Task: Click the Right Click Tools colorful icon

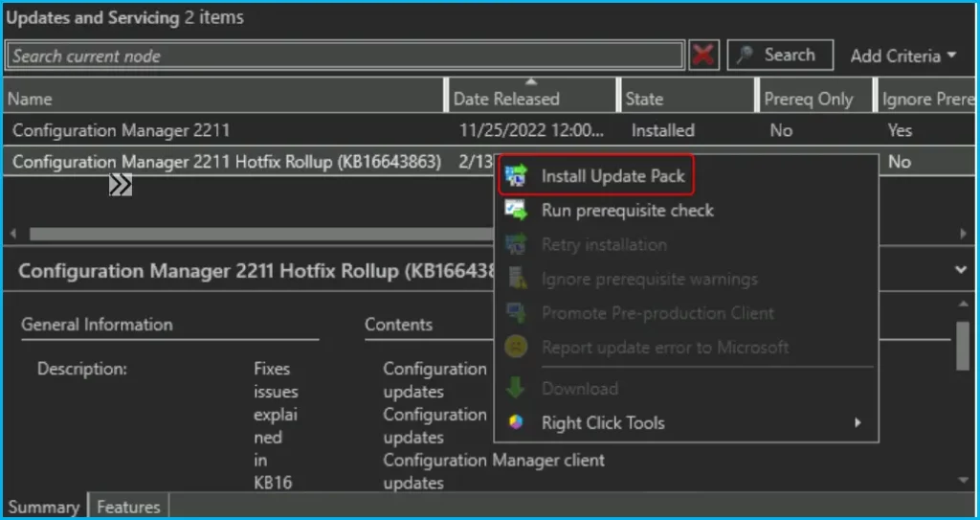Action: 516,423
